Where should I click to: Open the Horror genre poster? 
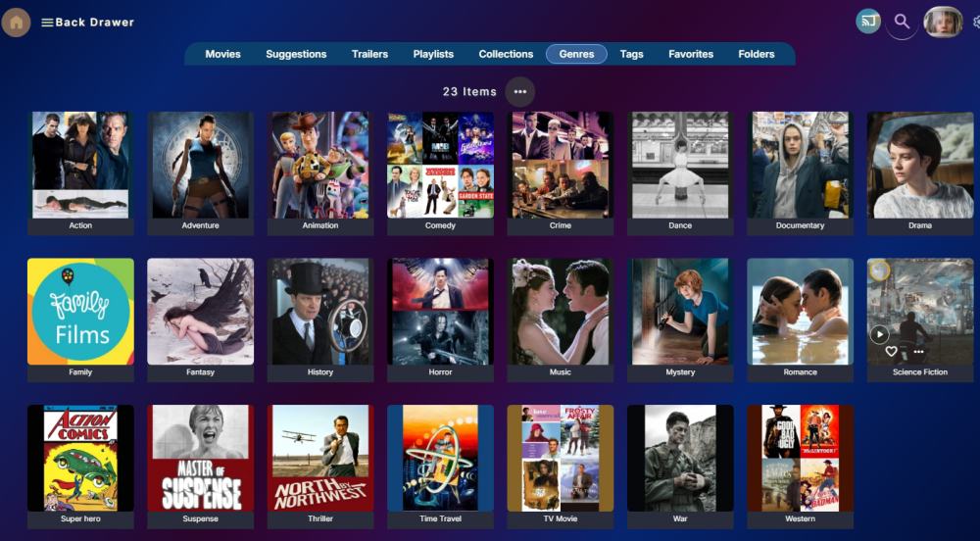click(x=441, y=311)
